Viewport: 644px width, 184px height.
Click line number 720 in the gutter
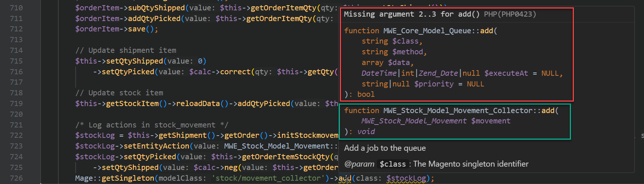point(16,114)
